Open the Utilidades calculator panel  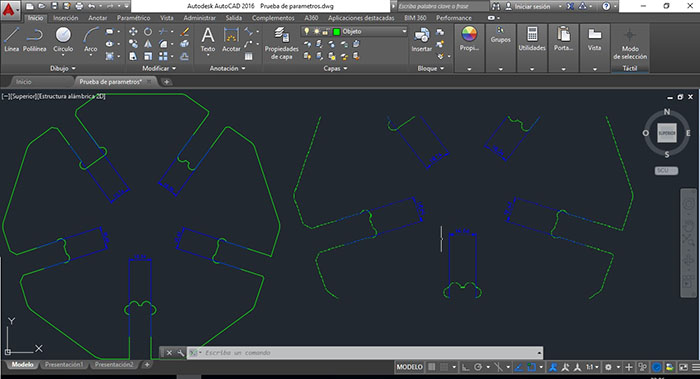click(x=532, y=39)
